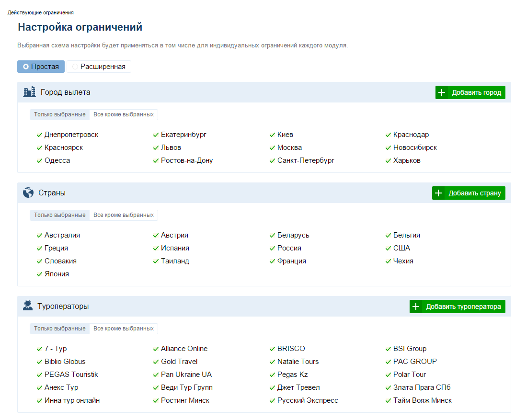The width and height of the screenshot is (515, 420).
Task: Select city Красноярск
Action: point(63,148)
